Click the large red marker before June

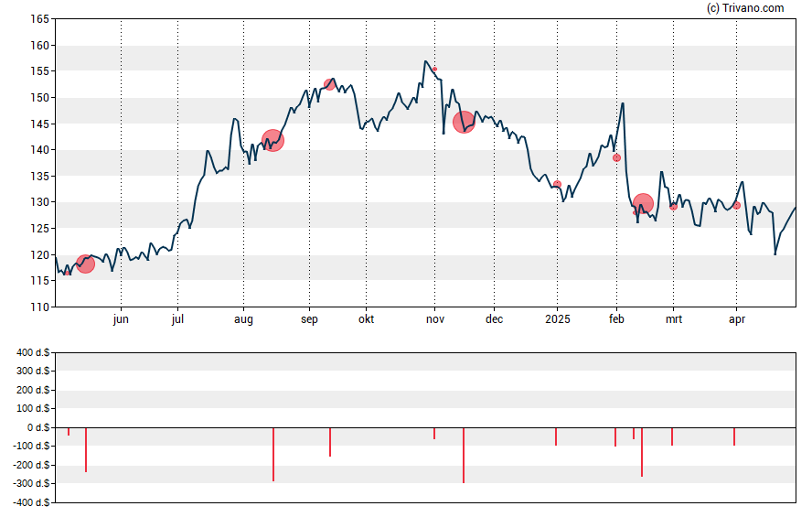[x=85, y=264]
